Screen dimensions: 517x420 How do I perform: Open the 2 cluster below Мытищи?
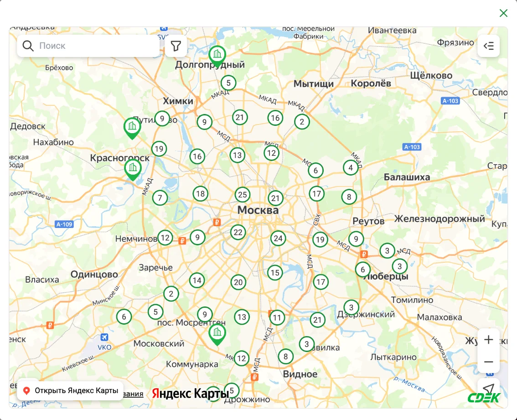(x=302, y=122)
